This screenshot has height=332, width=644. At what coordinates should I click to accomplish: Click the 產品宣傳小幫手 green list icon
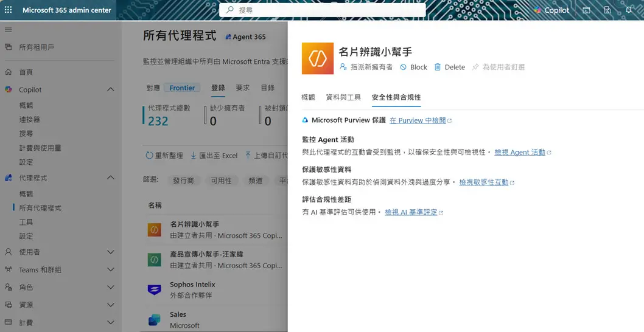click(x=155, y=260)
